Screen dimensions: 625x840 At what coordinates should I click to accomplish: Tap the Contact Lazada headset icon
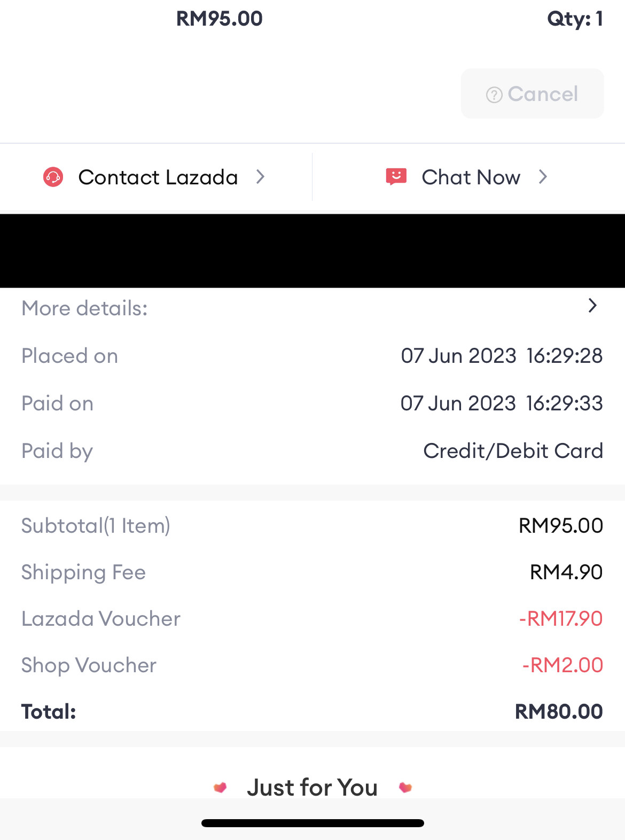point(53,177)
